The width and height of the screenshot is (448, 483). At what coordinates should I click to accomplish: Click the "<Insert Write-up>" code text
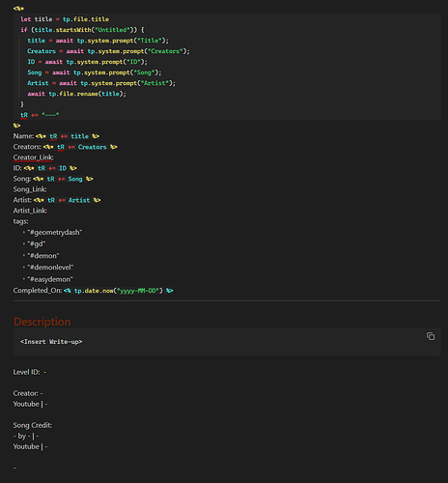[51, 342]
